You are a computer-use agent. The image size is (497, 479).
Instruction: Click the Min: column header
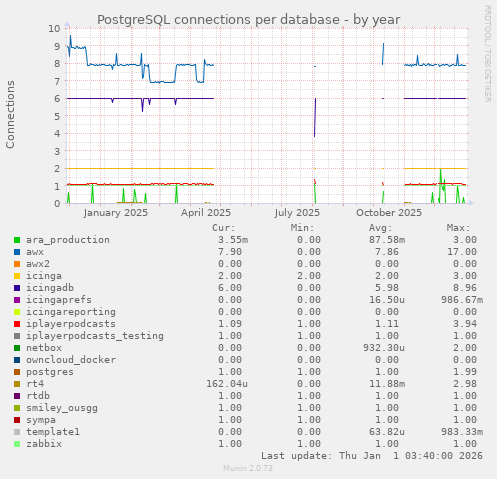(302, 228)
